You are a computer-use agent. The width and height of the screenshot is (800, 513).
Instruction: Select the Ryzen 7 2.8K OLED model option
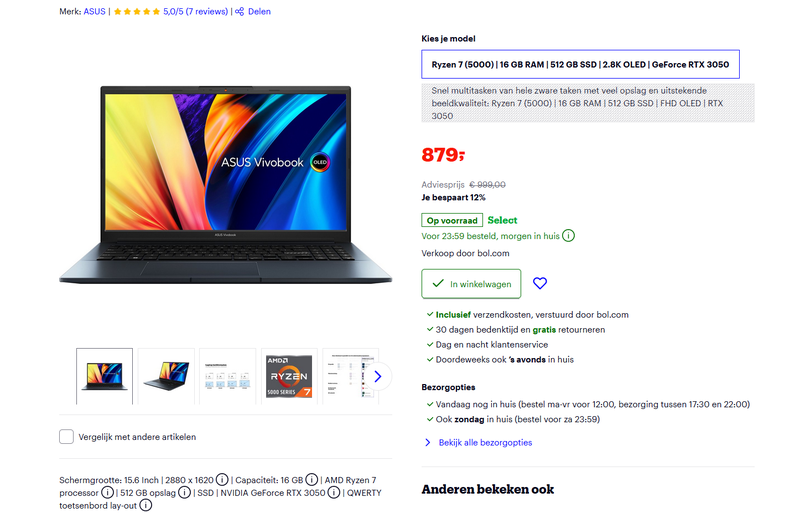coord(580,64)
